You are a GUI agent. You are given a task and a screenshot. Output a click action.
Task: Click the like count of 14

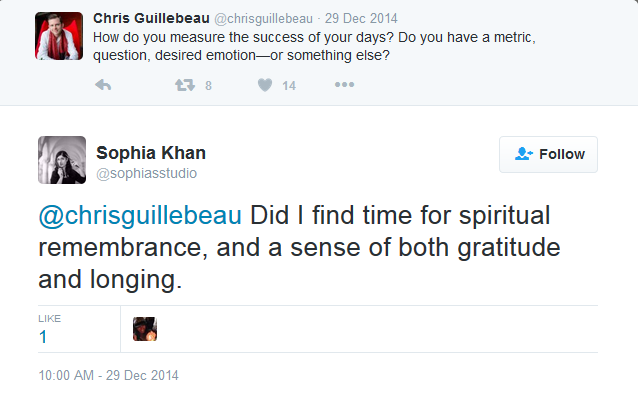point(289,86)
